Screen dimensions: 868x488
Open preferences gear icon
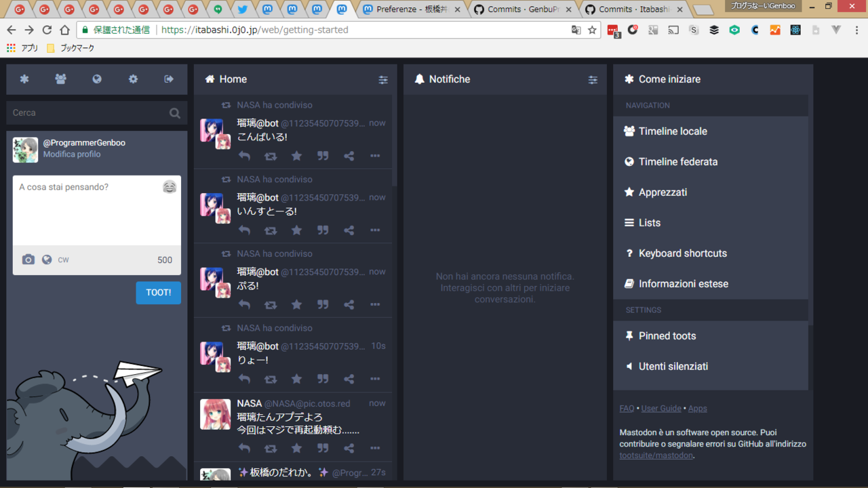point(133,79)
